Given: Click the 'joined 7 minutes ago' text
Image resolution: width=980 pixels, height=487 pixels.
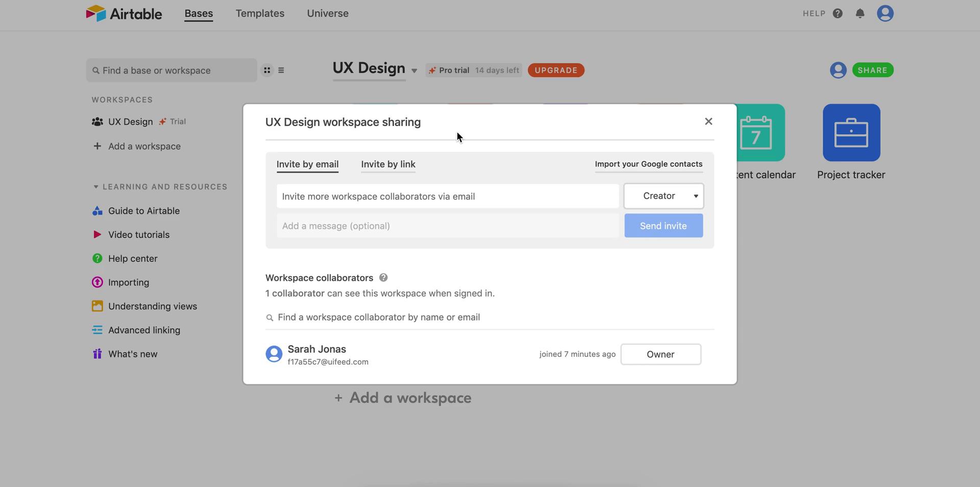Looking at the screenshot, I should coord(577,354).
